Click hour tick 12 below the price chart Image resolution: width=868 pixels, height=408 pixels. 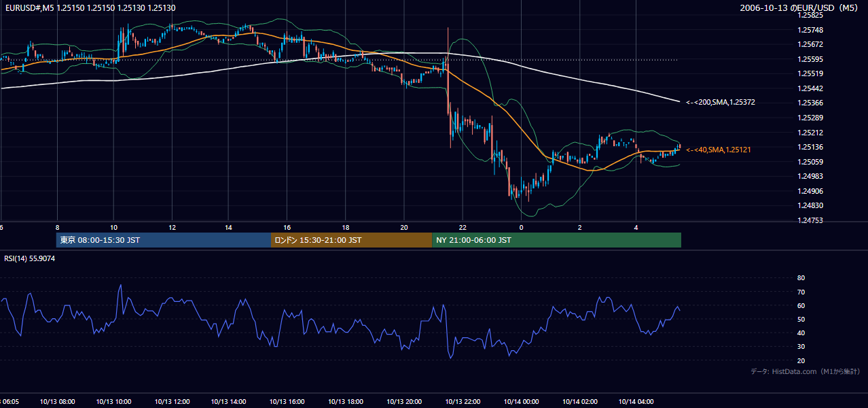[172, 227]
